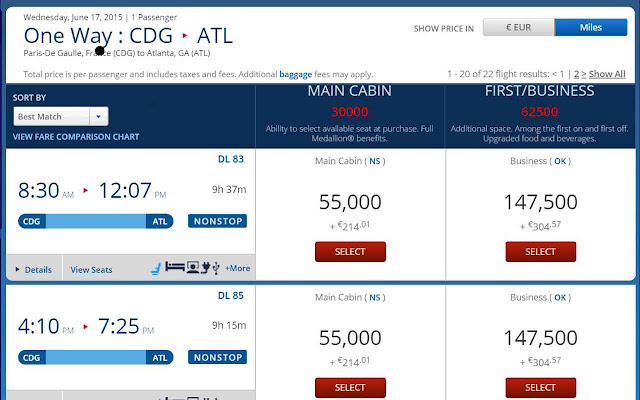
Task: Switch price display to Miles
Action: (591, 27)
